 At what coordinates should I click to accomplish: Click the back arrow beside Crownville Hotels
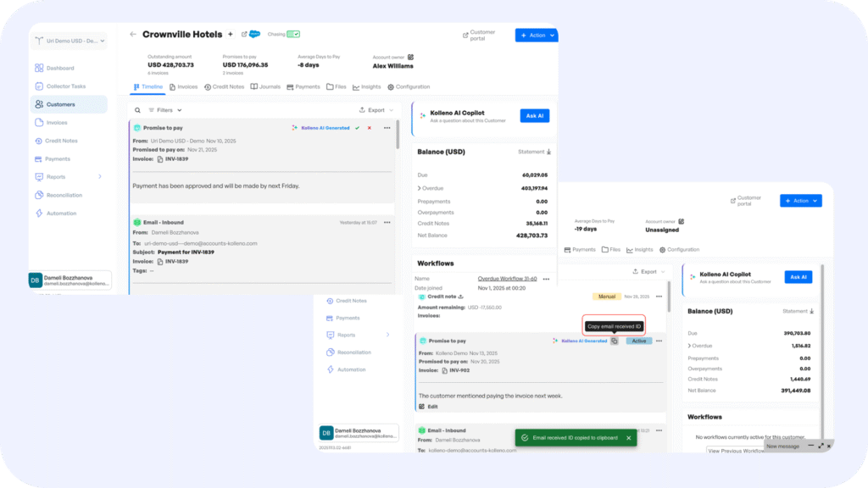pos(133,35)
